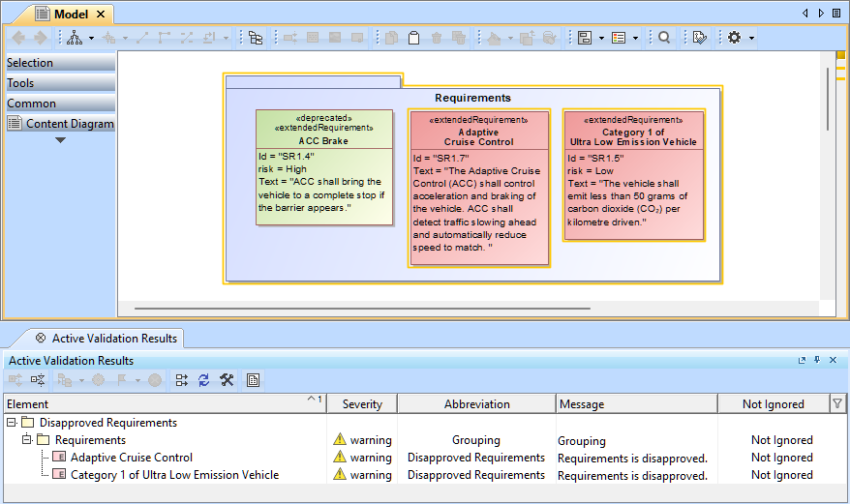This screenshot has width=850, height=504.
Task: Select Adaptive Cruise Control validation row
Action: click(131, 458)
